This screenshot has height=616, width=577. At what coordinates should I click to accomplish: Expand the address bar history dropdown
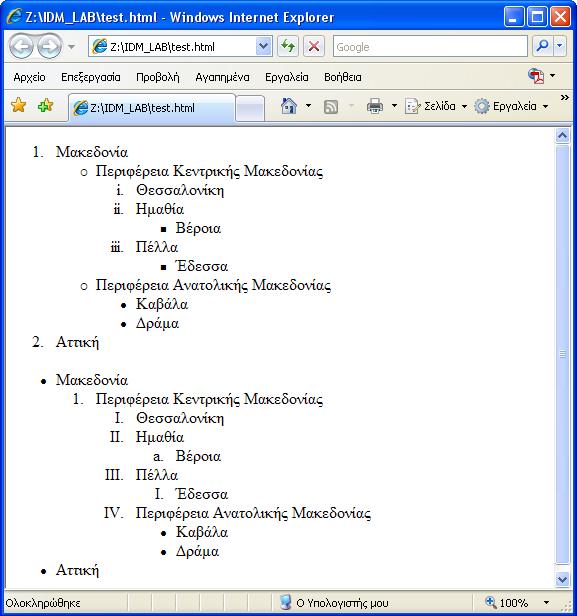click(264, 47)
